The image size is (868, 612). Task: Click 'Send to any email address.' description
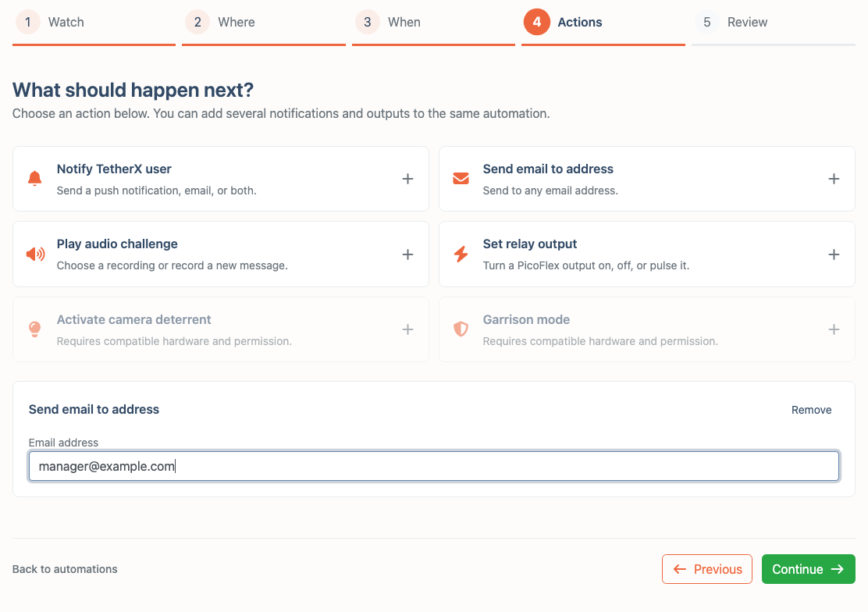[x=550, y=190]
